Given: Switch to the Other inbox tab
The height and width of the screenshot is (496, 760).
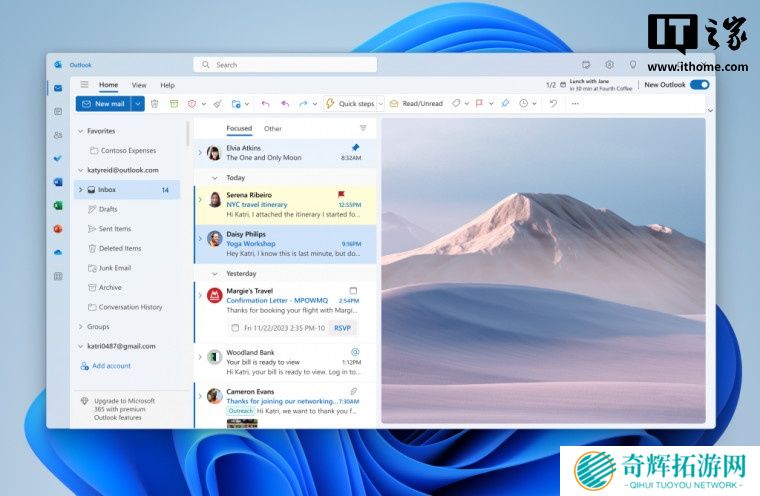Looking at the screenshot, I should (x=272, y=129).
